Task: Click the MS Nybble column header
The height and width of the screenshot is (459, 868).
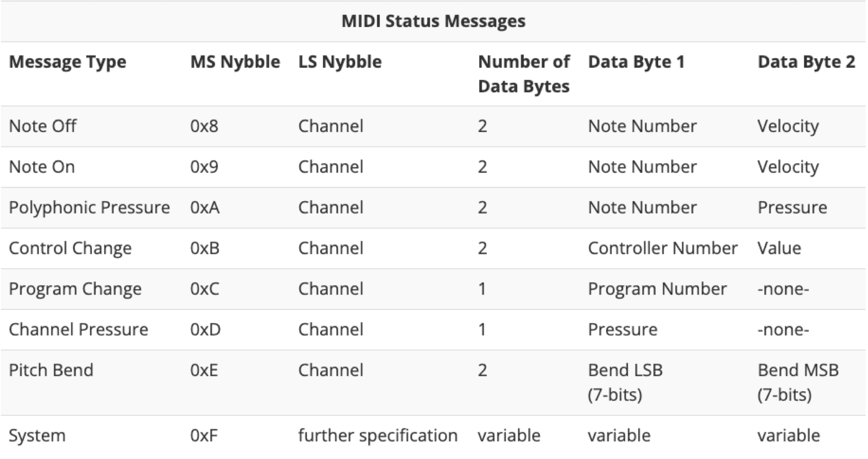Action: click(235, 62)
